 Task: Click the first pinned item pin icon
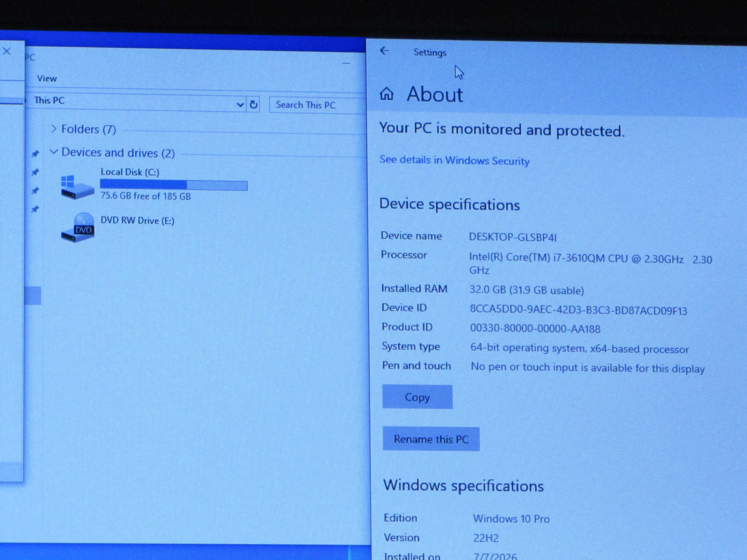click(x=35, y=154)
